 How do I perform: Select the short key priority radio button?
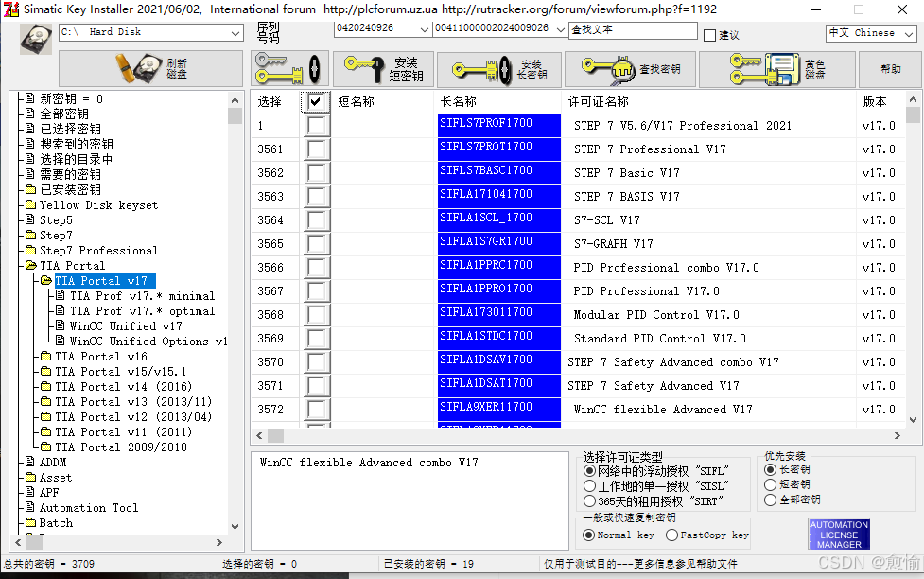[x=770, y=484]
